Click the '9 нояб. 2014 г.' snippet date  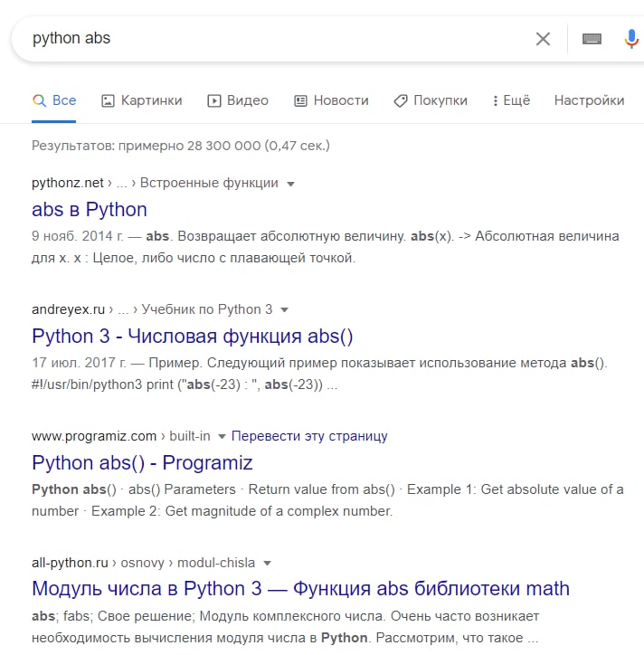[78, 236]
